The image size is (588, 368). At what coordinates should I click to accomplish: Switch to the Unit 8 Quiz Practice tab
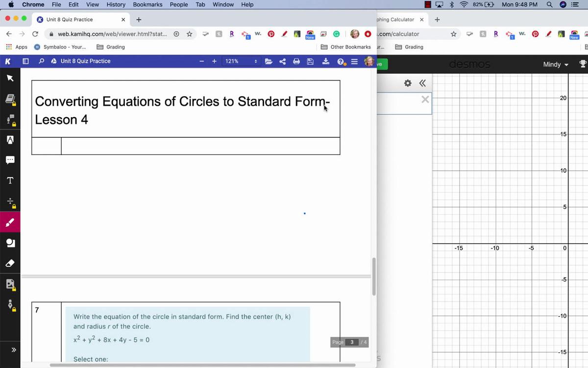[81, 20]
